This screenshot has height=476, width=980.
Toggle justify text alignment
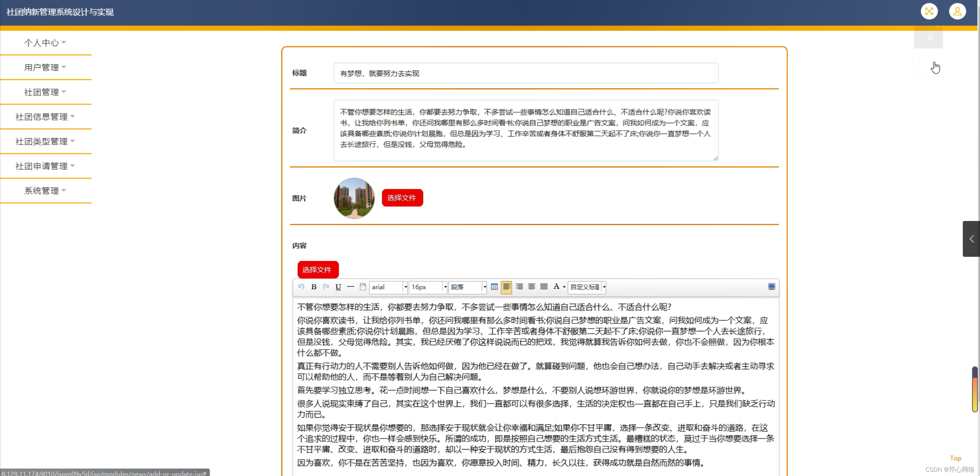[544, 287]
